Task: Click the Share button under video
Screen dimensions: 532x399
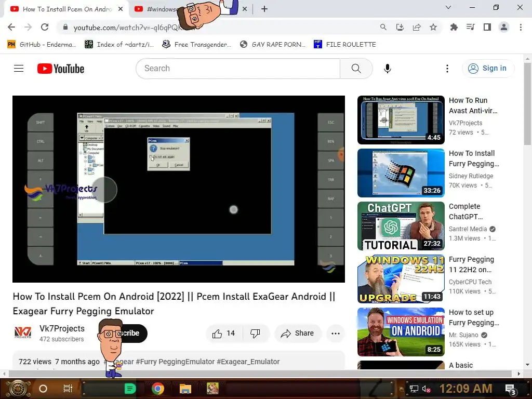Action: pos(297,333)
